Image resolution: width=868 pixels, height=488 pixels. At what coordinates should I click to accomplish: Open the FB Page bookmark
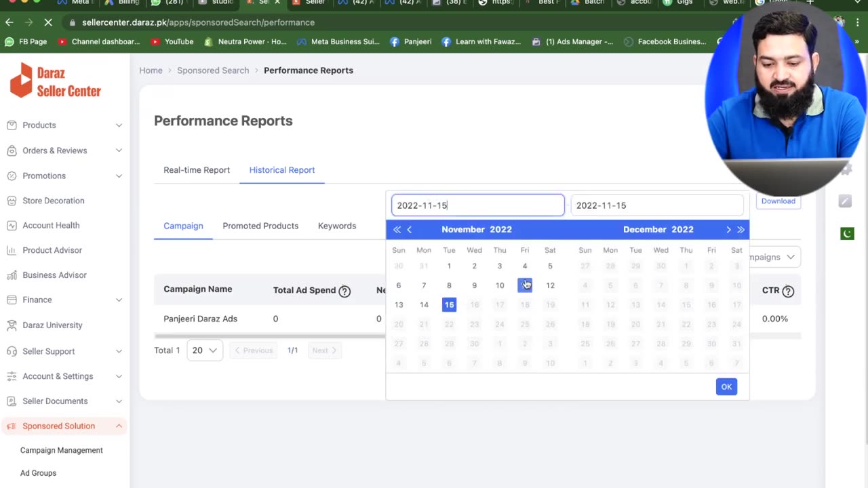point(26,41)
